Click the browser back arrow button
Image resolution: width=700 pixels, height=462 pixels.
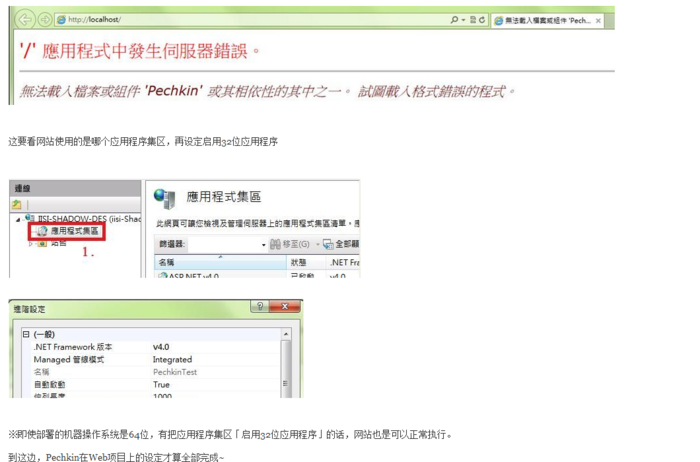(x=25, y=19)
